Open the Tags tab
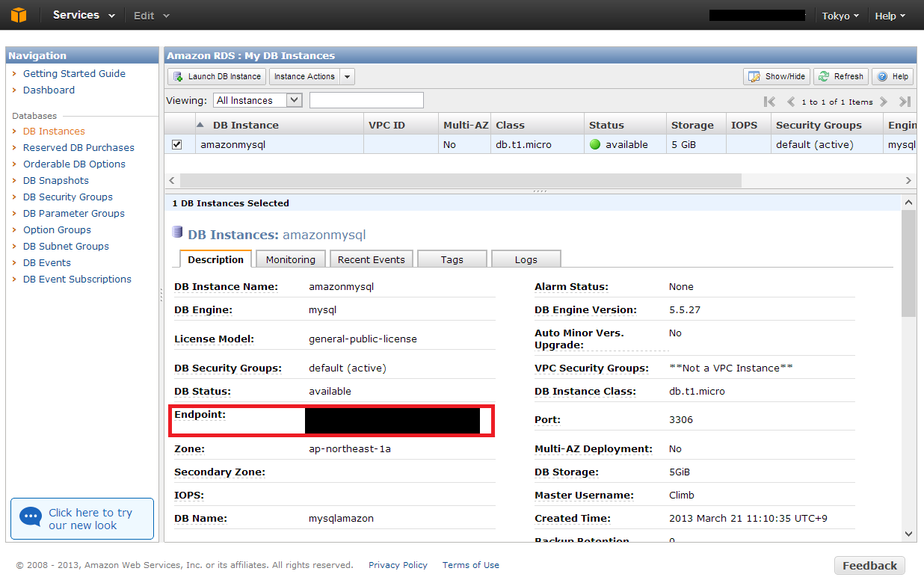The height and width of the screenshot is (577, 924). click(x=452, y=259)
